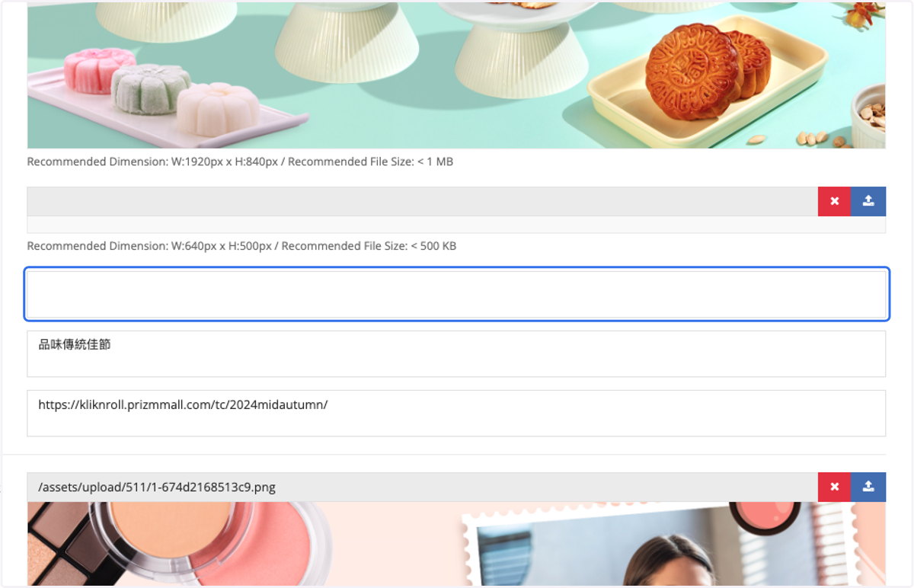Image resolution: width=914 pixels, height=588 pixels.
Task: Delete the 1-674d2168513c9.png image
Action: tap(834, 487)
